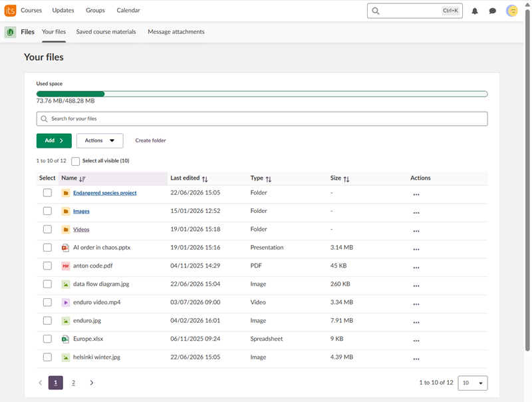Open the notifications bell icon
This screenshot has height=402, width=532.
pos(475,11)
